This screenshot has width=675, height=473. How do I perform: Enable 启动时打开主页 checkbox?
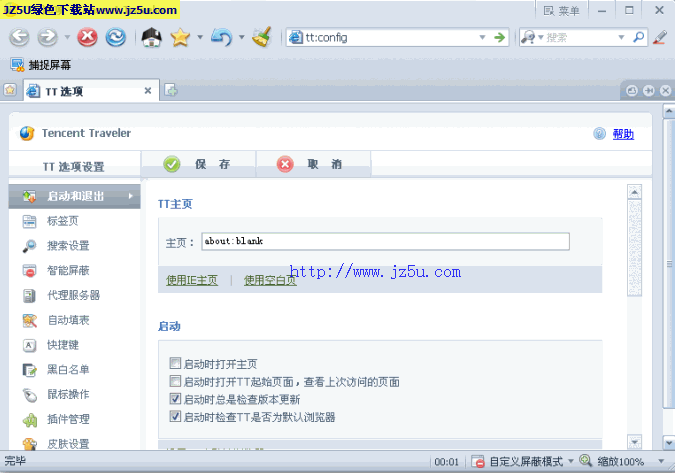point(175,363)
